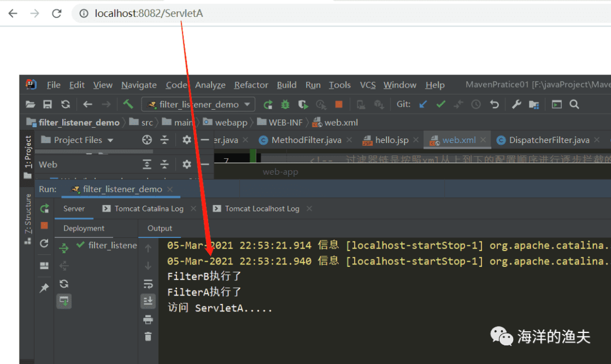Click the browser back arrow

[x=13, y=13]
